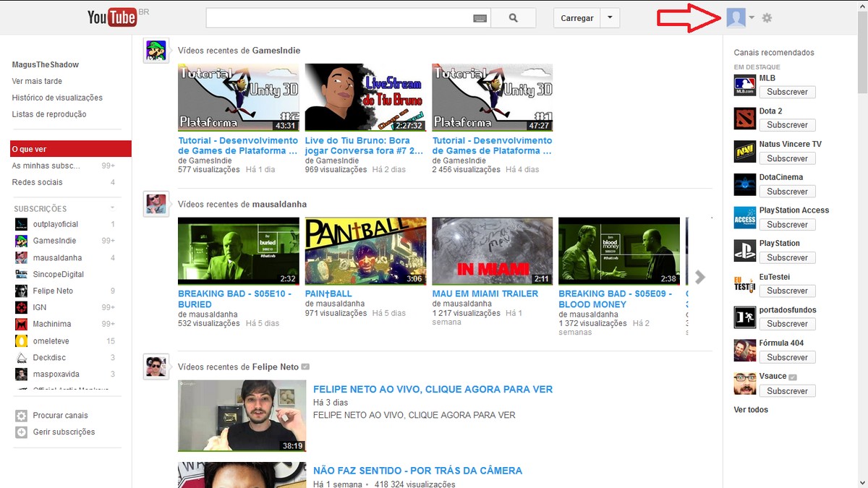
Task: Subscribe to Vsauce using its Subscrever button
Action: [787, 390]
